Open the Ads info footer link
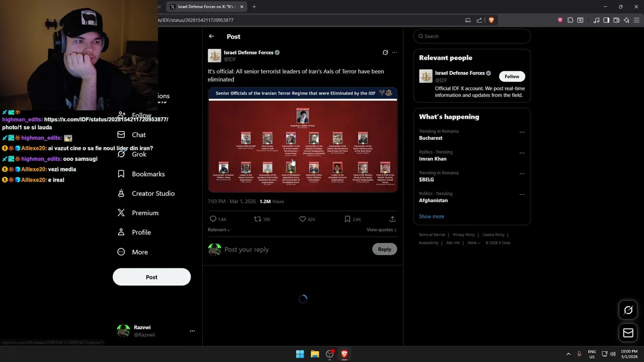The height and width of the screenshot is (362, 644). pyautogui.click(x=453, y=243)
